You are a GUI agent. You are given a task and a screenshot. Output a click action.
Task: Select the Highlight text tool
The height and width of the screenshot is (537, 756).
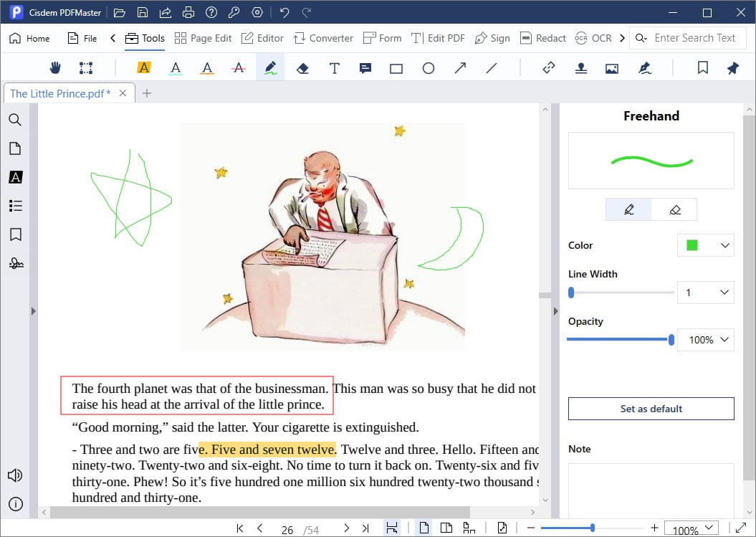143,68
